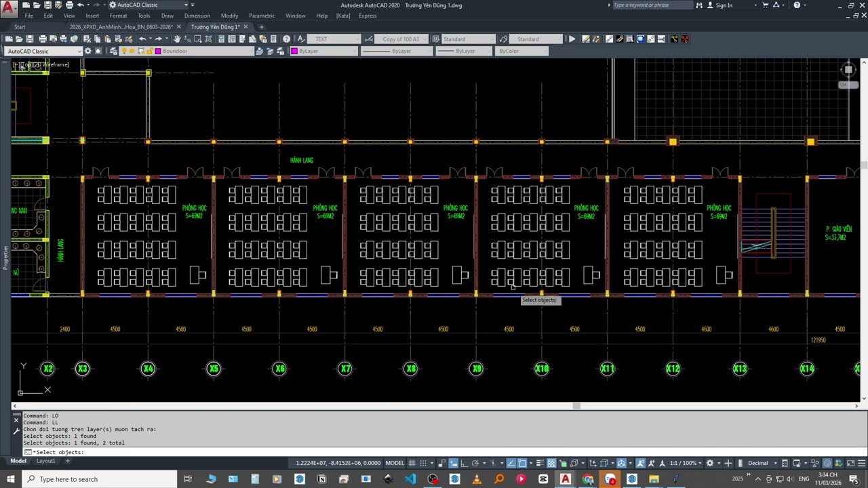868x488 pixels.
Task: Toggle lineweight display in status bar
Action: pos(540,463)
